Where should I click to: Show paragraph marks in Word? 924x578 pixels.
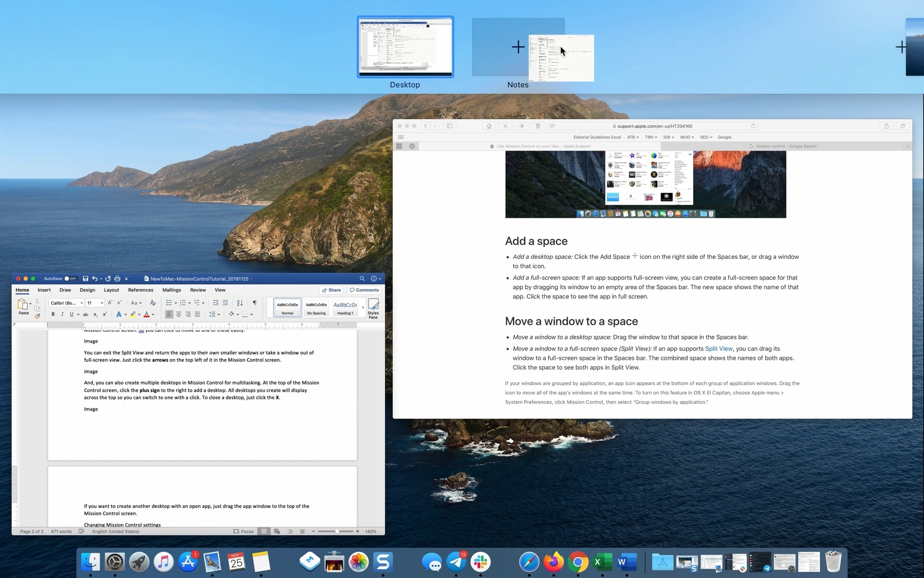255,302
